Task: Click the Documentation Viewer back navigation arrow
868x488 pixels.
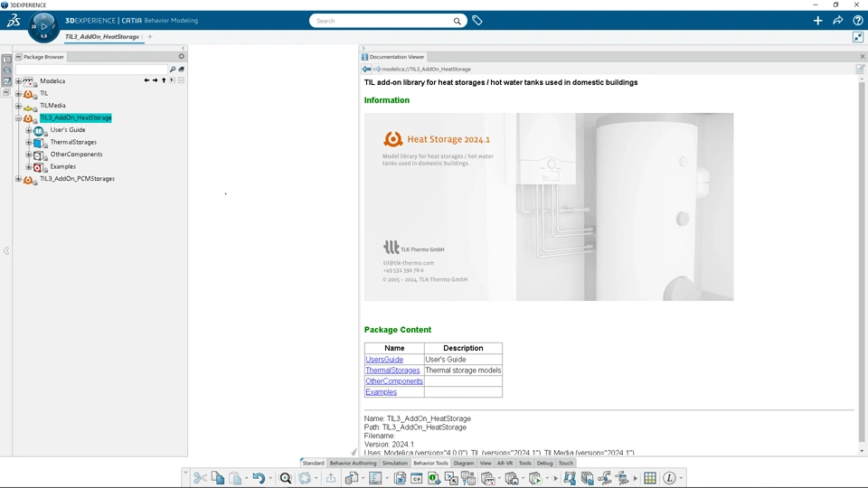Action: pyautogui.click(x=366, y=70)
